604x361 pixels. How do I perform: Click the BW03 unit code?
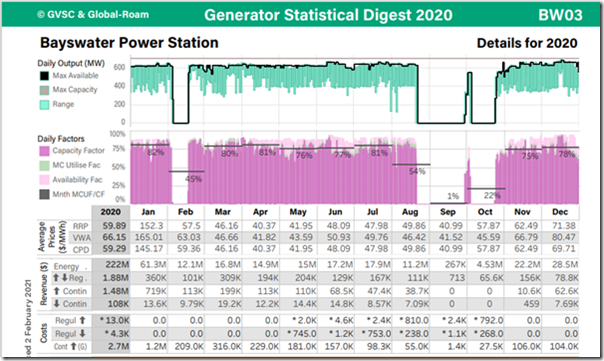(x=560, y=15)
